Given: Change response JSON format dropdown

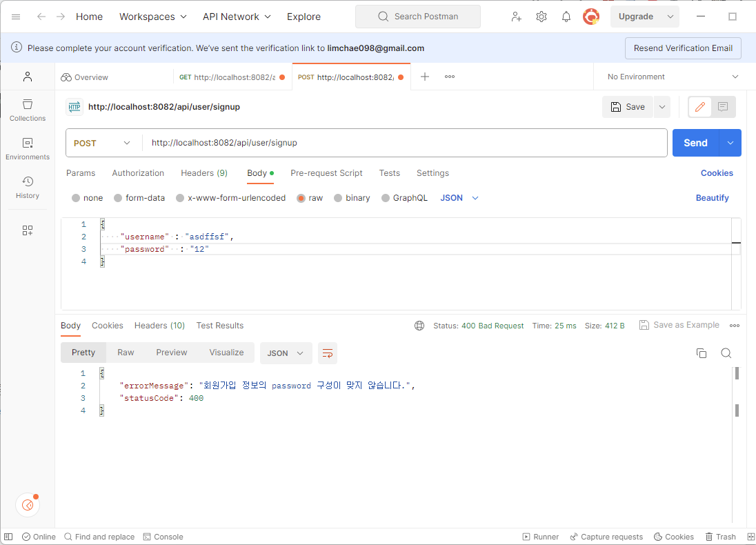Looking at the screenshot, I should point(286,353).
